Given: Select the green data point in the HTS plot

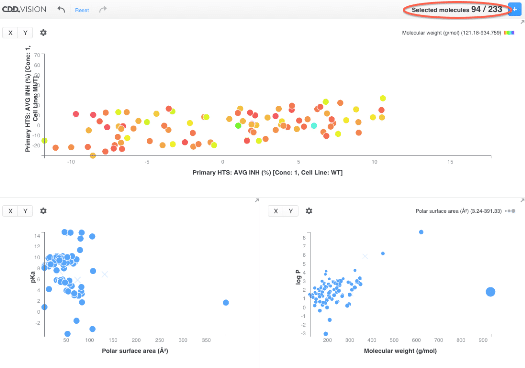Looking at the screenshot, I should coord(238,126).
